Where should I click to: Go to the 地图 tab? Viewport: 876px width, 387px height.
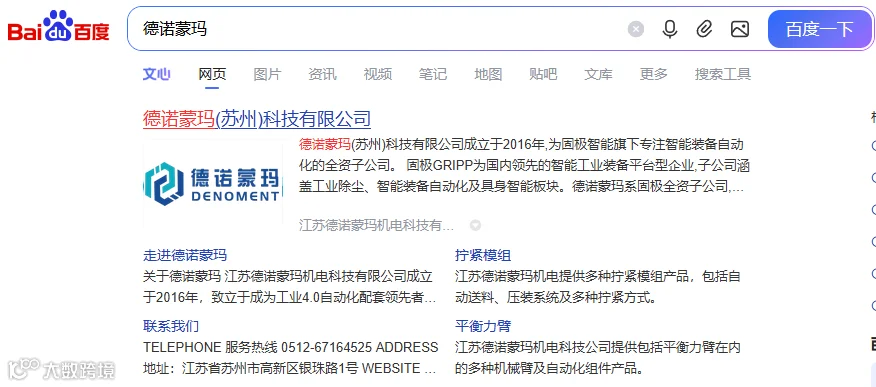tap(488, 74)
